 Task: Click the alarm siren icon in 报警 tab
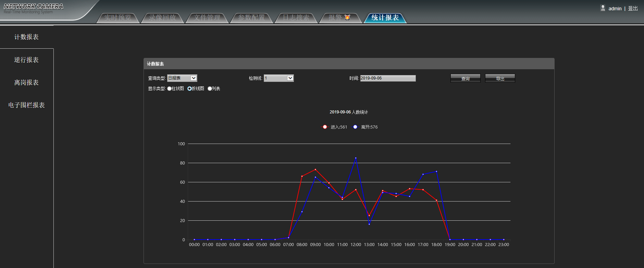tap(347, 17)
